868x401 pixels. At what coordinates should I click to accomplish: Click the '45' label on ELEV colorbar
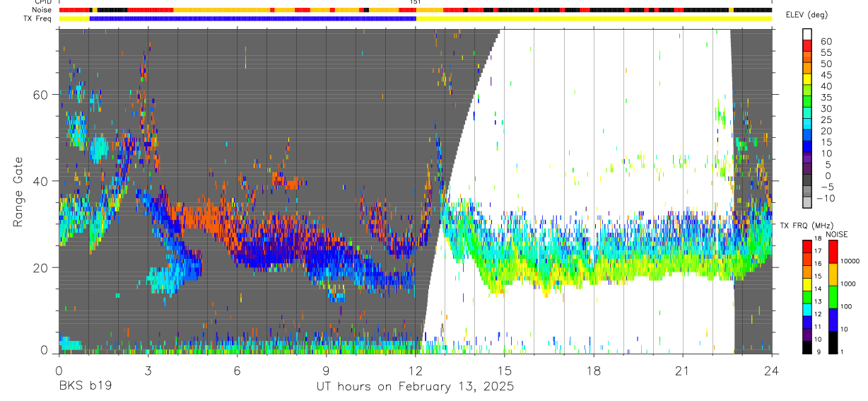click(826, 75)
